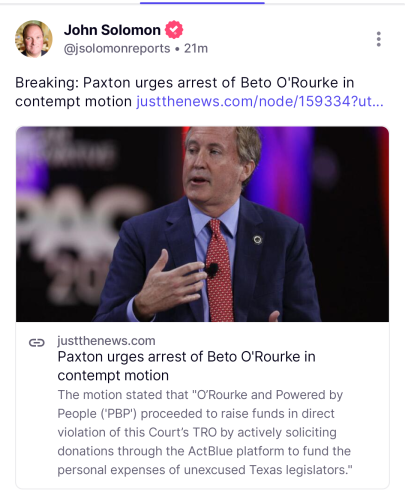Open the three-dot post options menu
Viewport: 405px width, 500px height.
click(x=378, y=39)
